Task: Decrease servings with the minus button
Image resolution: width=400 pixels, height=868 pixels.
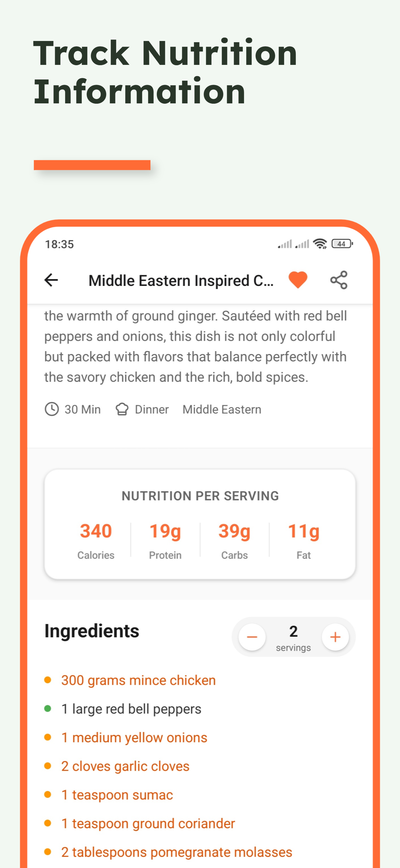Action: pos(252,637)
